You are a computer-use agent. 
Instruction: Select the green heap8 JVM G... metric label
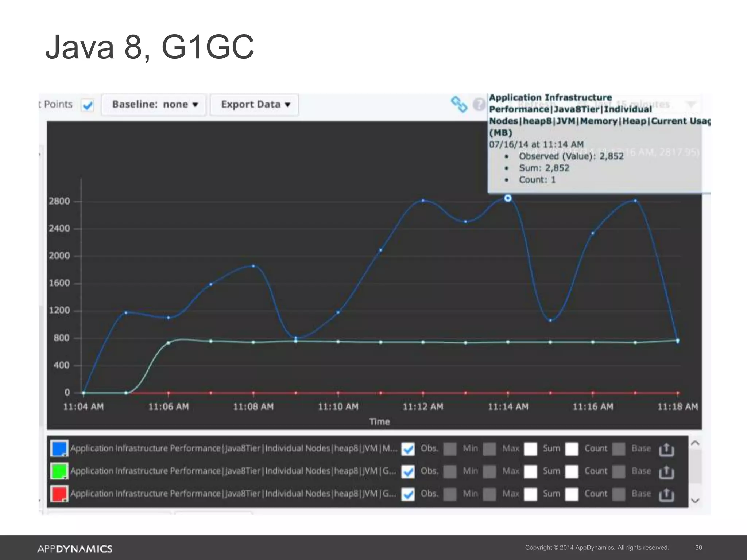point(233,471)
